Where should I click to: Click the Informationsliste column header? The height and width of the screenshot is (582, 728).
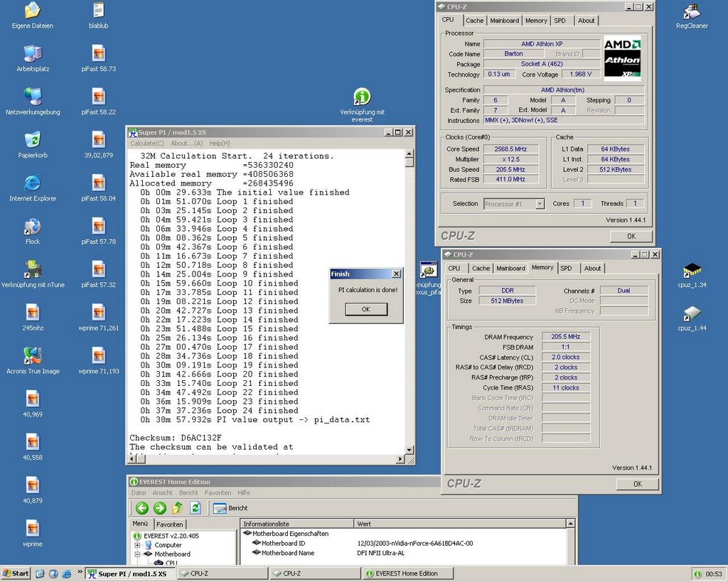coord(297,524)
